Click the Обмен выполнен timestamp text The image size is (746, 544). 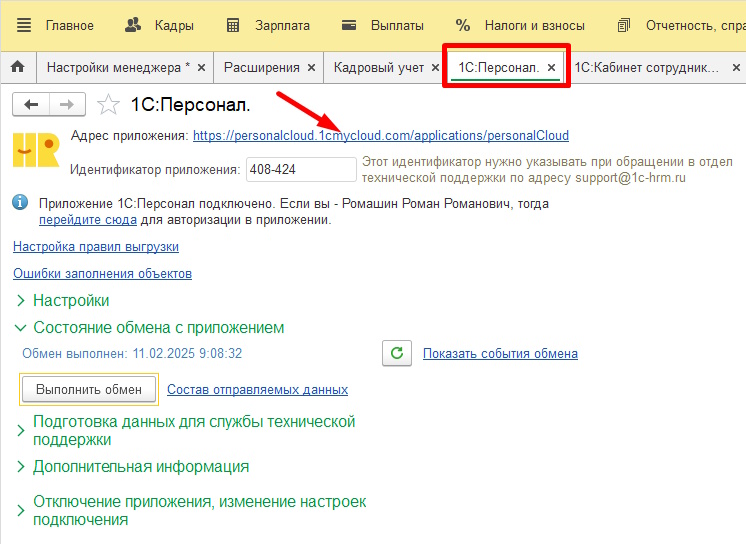(x=132, y=353)
